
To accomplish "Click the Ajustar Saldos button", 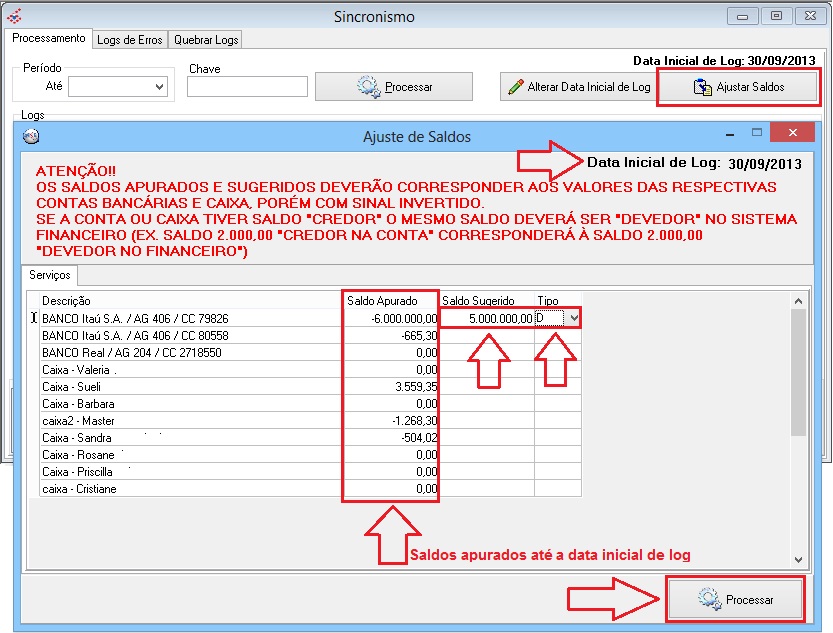I will point(739,87).
